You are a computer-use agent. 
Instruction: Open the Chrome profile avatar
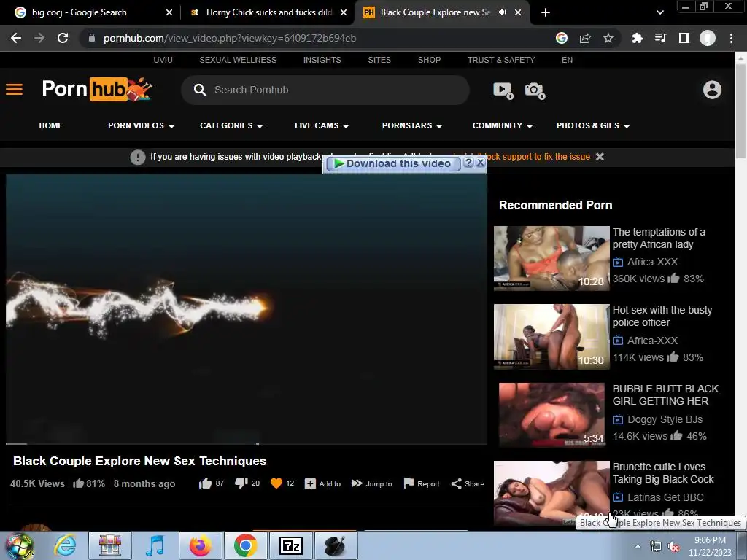click(x=708, y=38)
